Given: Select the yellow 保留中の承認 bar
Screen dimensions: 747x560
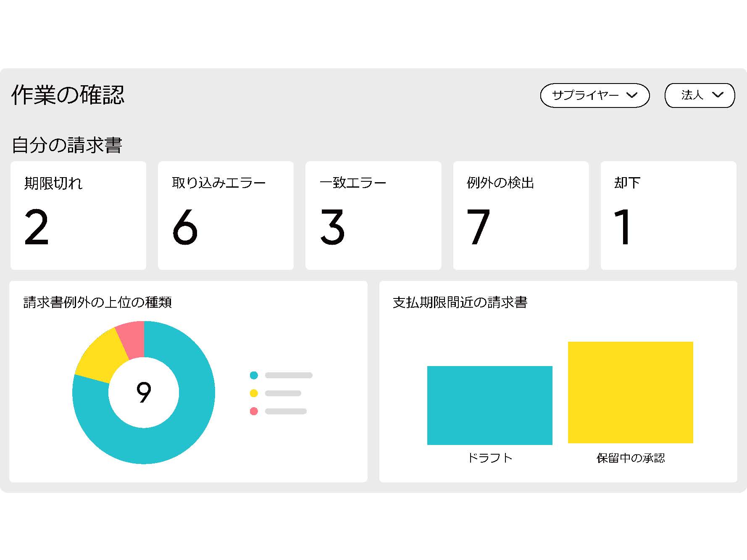Looking at the screenshot, I should pos(631,393).
